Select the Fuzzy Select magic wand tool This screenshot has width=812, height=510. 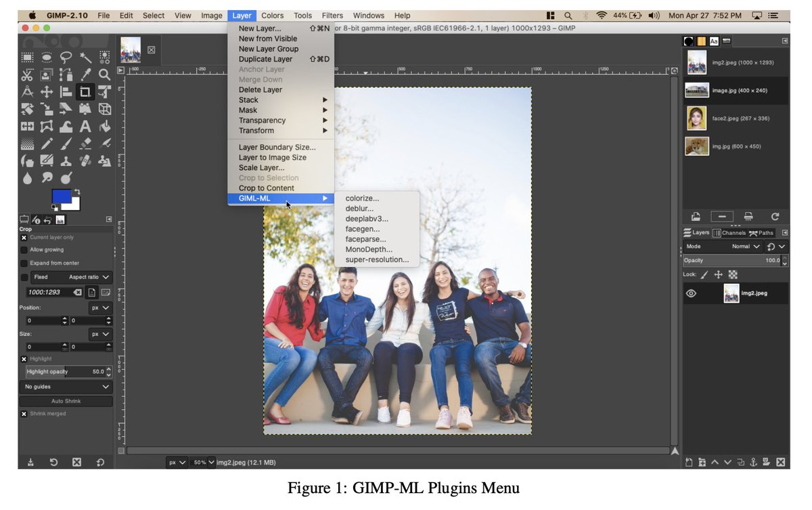[x=85, y=57]
